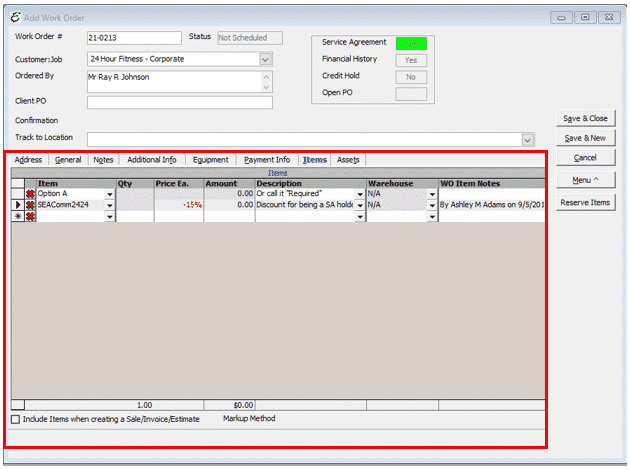Screen dimensions: 630x469
Task: Expand the Track to Location dropdown
Action: click(x=528, y=140)
